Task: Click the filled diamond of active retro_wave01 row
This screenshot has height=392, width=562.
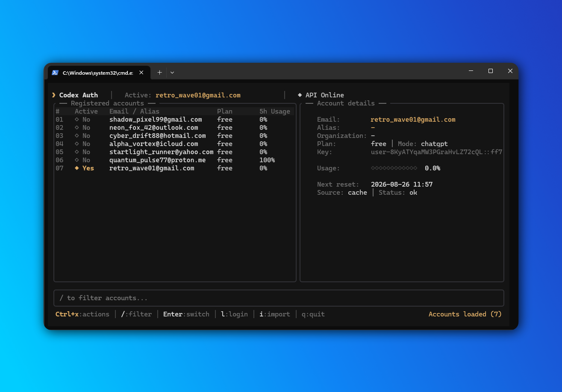Action: pyautogui.click(x=77, y=168)
